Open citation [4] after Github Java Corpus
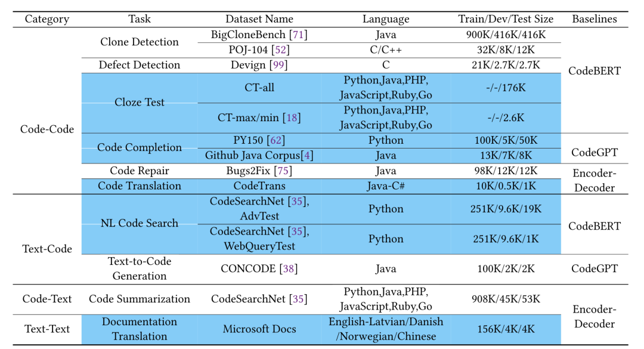644x349 pixels. pos(307,155)
